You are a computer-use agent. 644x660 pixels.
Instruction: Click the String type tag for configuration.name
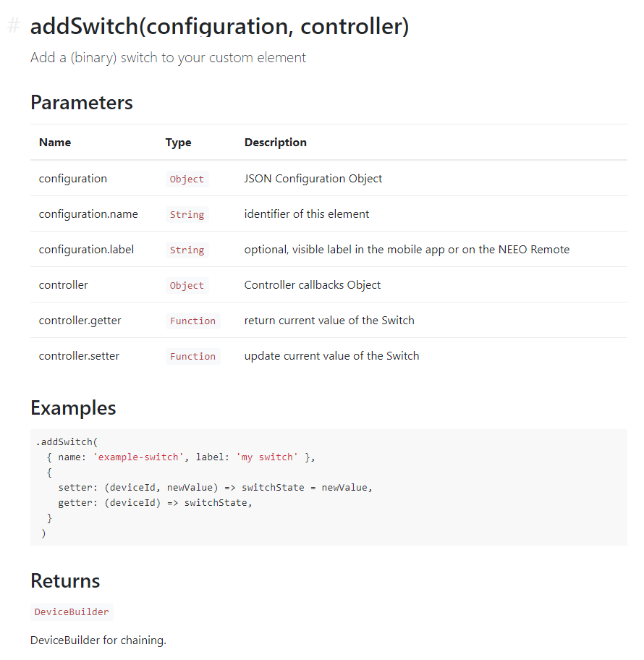pos(187,214)
